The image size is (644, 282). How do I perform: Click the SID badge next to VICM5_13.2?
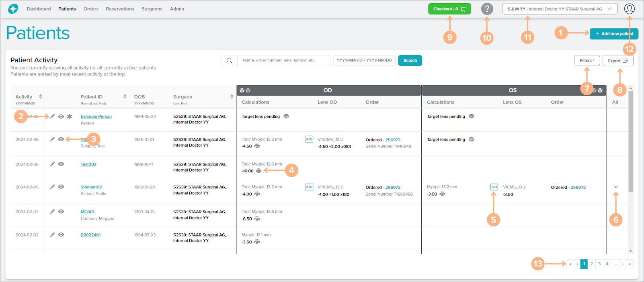[x=494, y=187]
